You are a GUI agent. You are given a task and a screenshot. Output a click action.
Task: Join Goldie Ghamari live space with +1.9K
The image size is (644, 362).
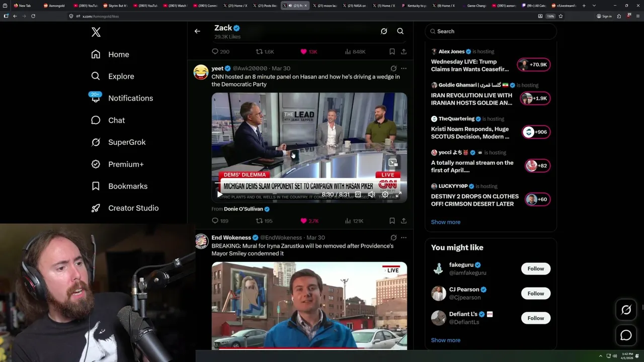click(535, 98)
